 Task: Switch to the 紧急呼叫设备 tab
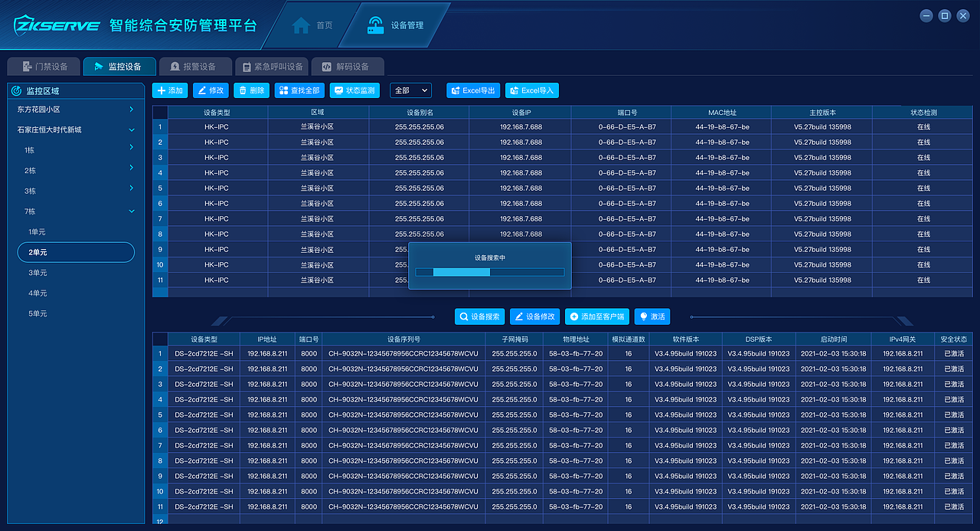point(270,67)
